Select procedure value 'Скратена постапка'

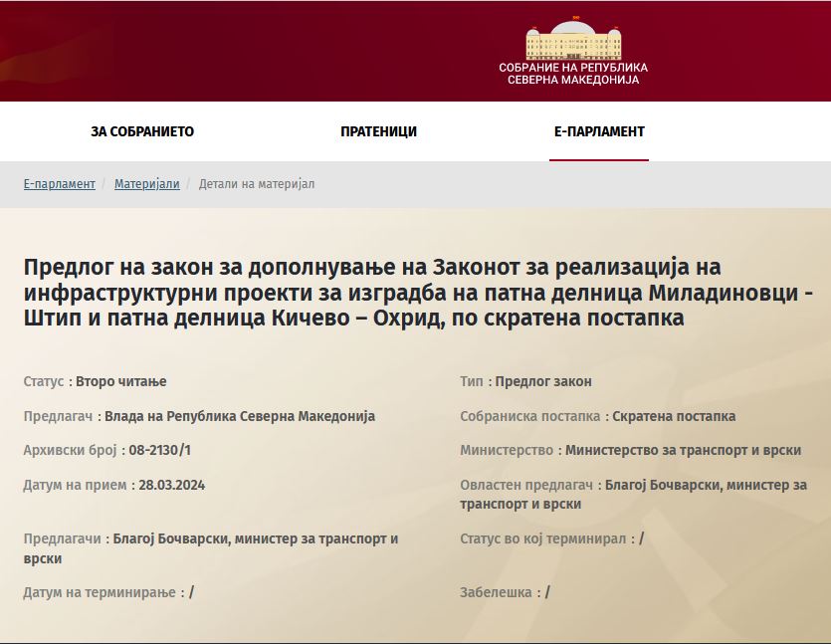click(674, 416)
